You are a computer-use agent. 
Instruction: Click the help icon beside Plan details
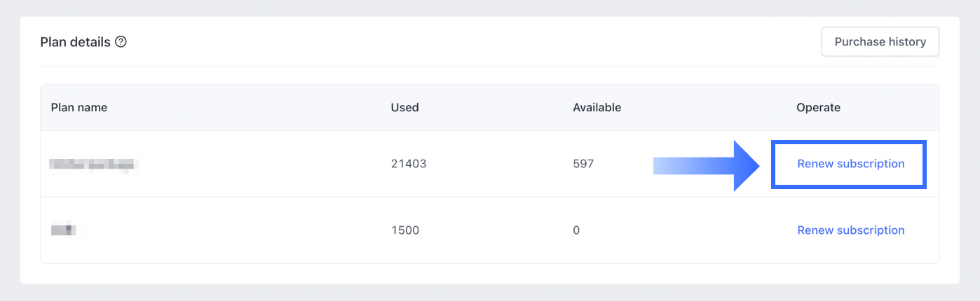(121, 42)
